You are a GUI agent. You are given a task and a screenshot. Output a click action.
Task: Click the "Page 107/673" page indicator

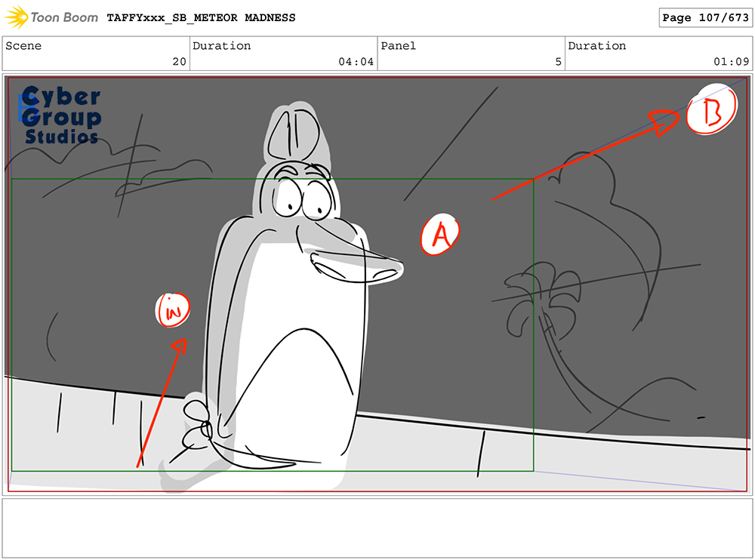click(705, 18)
